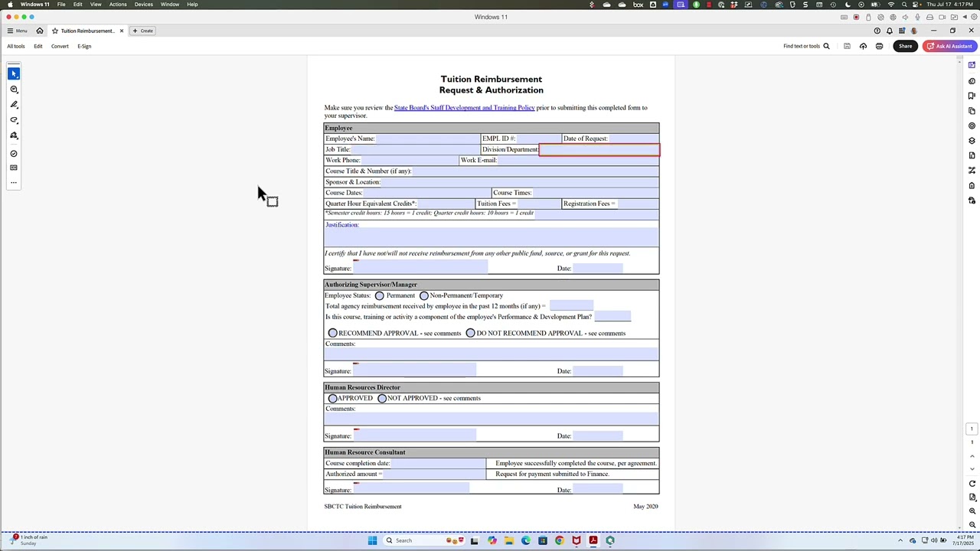The image size is (980, 551).
Task: Rotate the page clockwise
Action: tap(972, 484)
